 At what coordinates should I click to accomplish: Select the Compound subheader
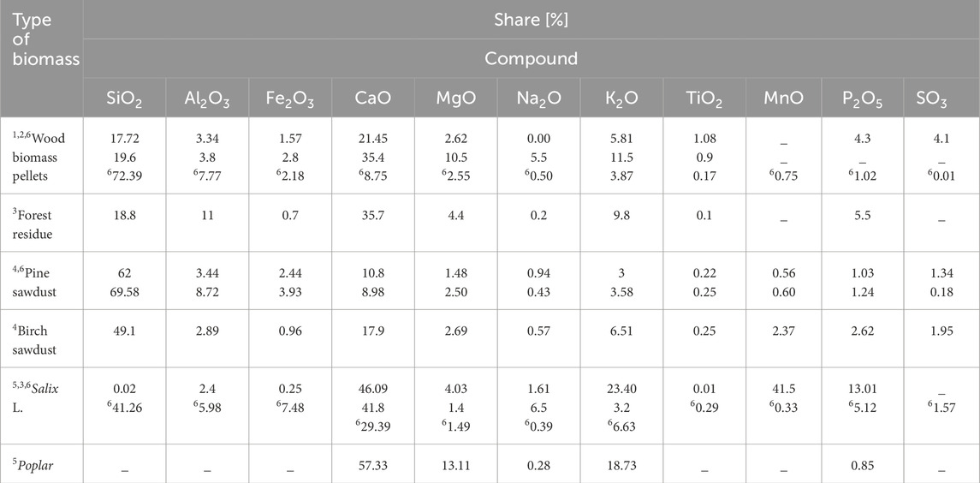(532, 59)
